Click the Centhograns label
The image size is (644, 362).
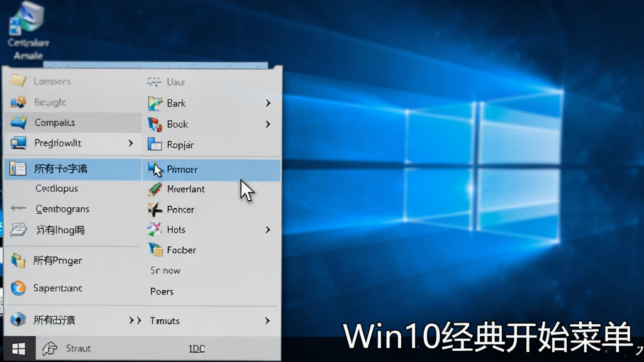coord(62,209)
